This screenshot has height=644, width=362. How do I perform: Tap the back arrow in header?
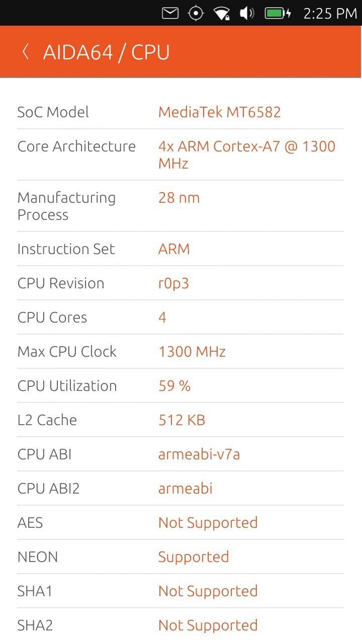(x=25, y=52)
